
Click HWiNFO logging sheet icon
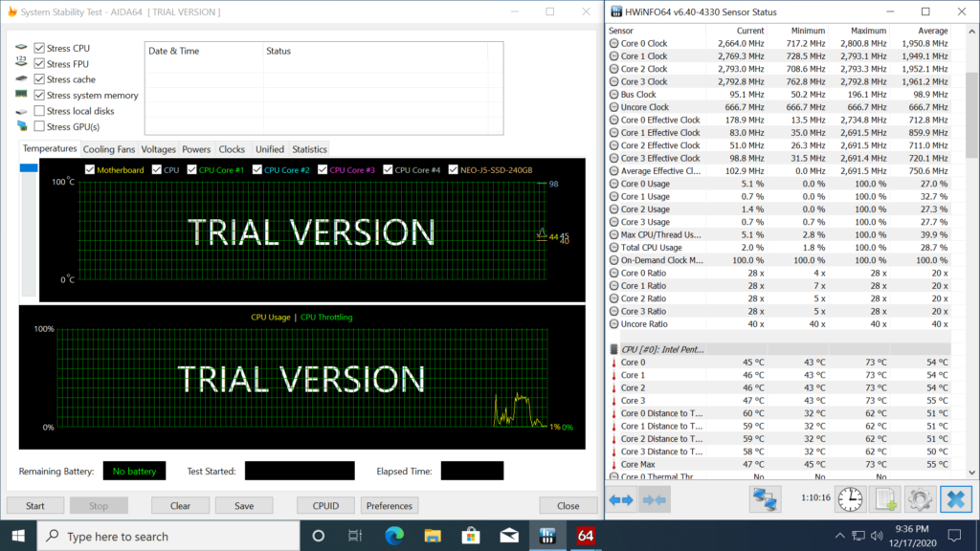pos(885,499)
